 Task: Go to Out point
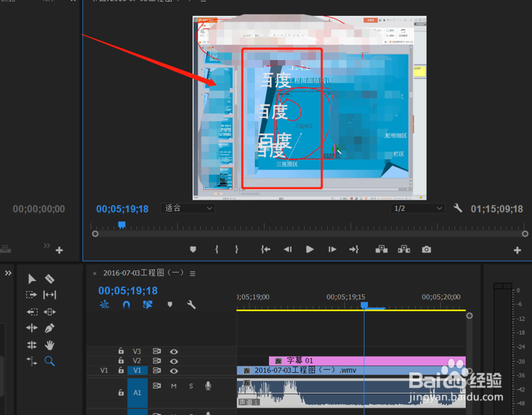(x=354, y=250)
